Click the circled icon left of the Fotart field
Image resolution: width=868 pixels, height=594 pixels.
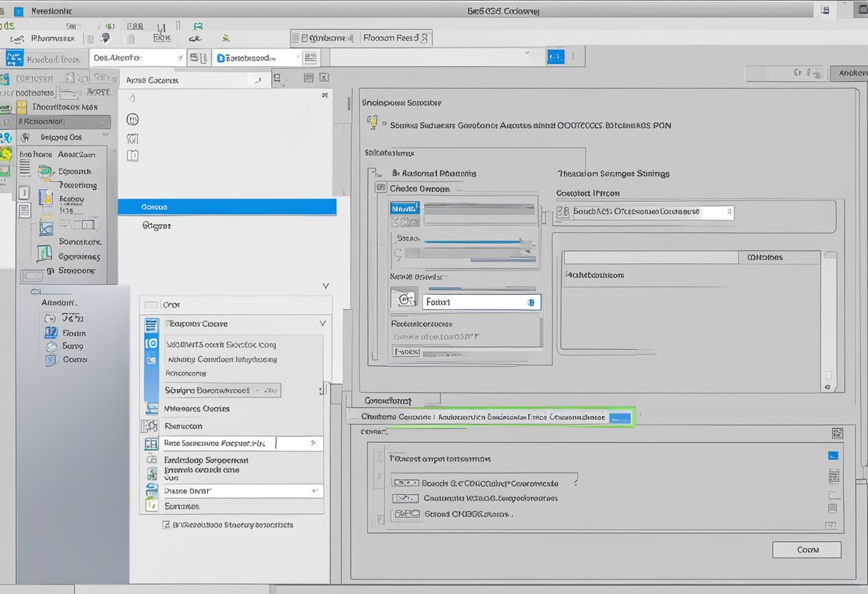point(404,301)
